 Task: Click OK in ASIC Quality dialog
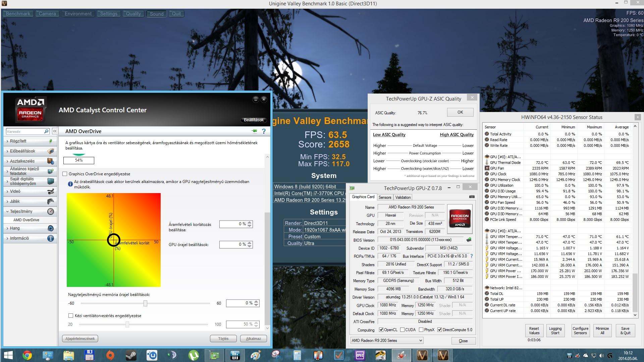[x=460, y=112]
